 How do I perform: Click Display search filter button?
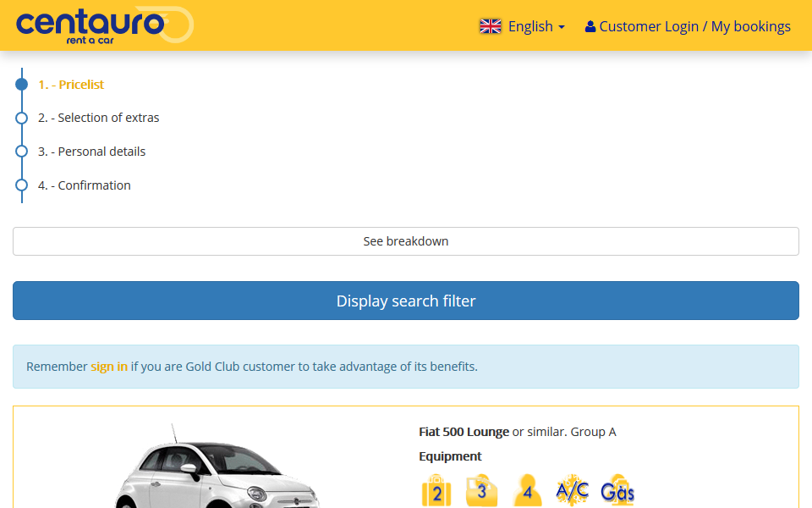point(406,301)
